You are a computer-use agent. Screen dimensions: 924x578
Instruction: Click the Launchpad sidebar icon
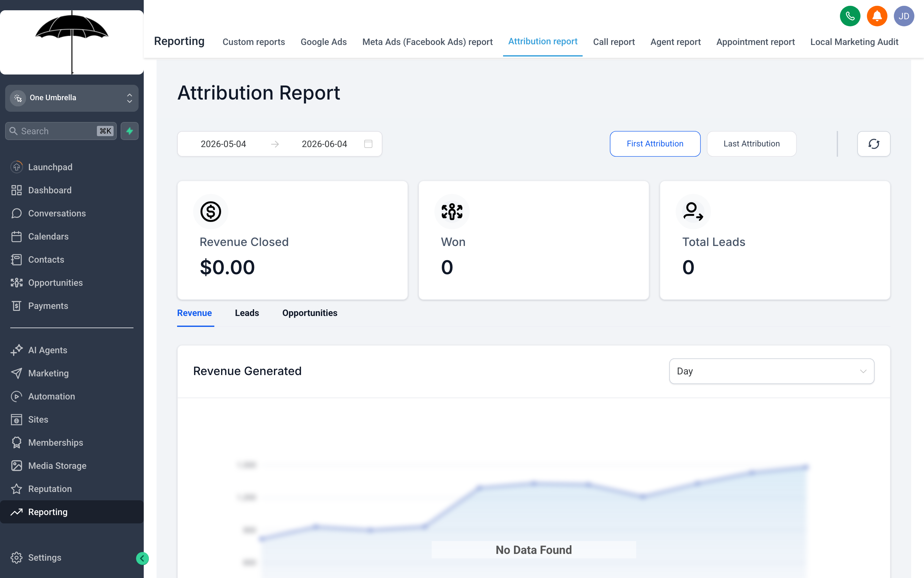click(16, 167)
